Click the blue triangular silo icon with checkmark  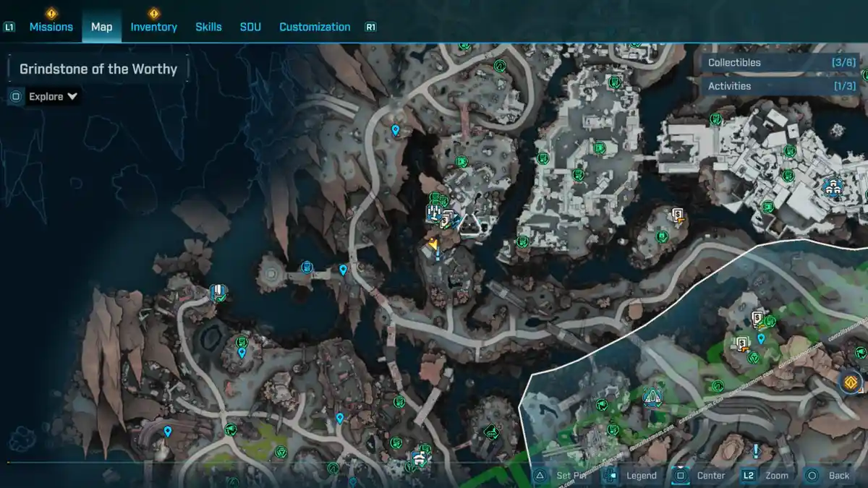[x=653, y=397]
